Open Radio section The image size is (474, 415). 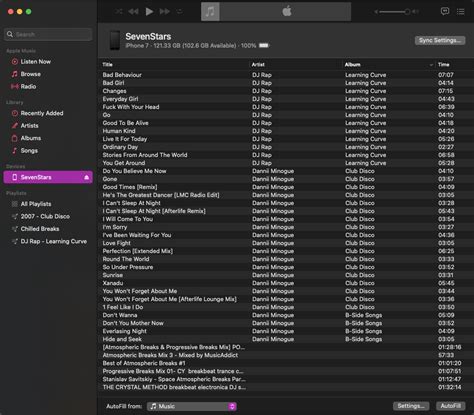[28, 87]
